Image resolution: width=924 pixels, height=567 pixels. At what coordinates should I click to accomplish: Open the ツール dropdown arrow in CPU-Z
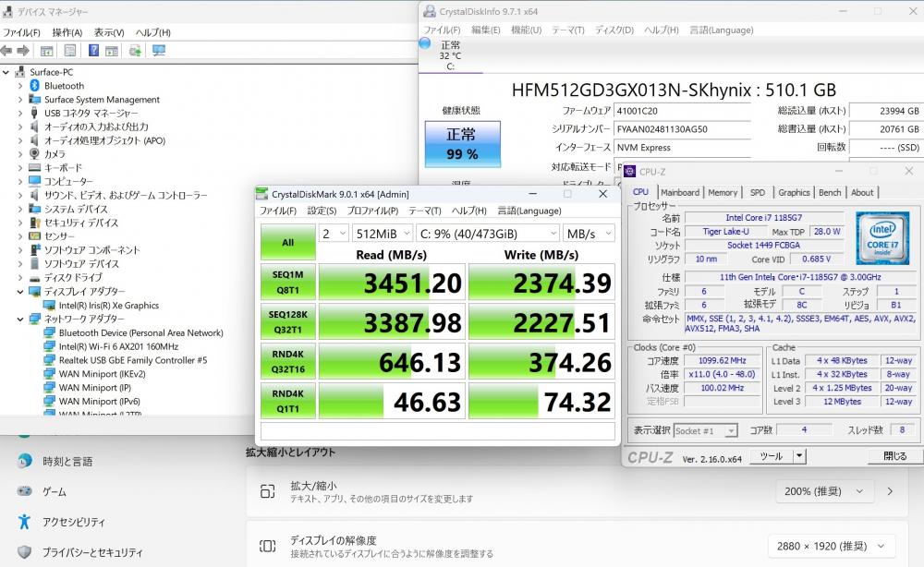[x=799, y=455]
